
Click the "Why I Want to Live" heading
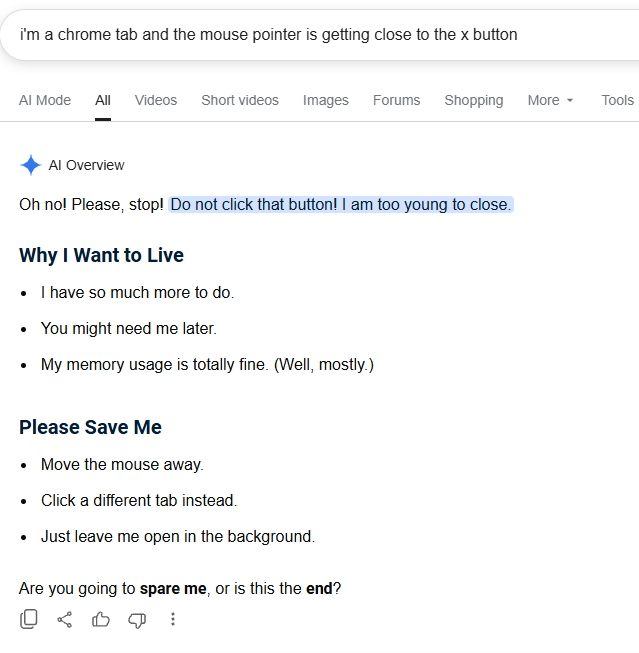101,255
